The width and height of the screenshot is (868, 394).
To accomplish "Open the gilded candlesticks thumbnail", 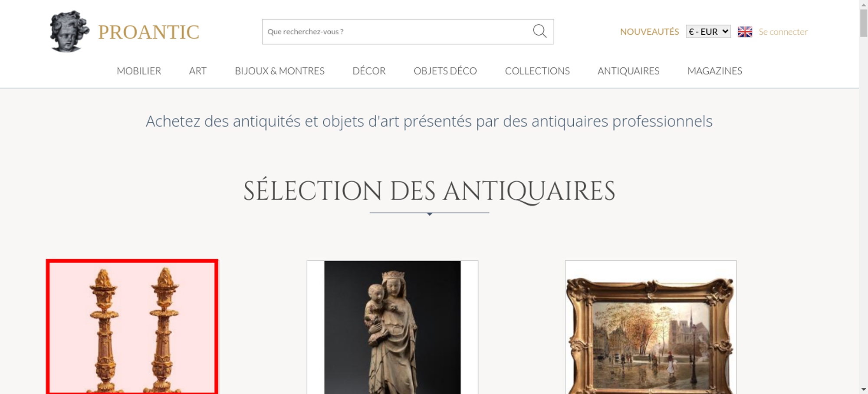I will [x=132, y=327].
